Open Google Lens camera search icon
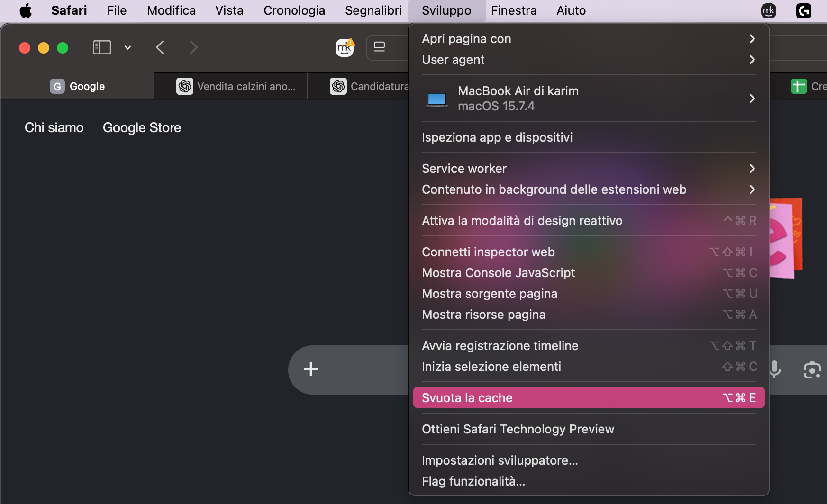 coord(812,370)
